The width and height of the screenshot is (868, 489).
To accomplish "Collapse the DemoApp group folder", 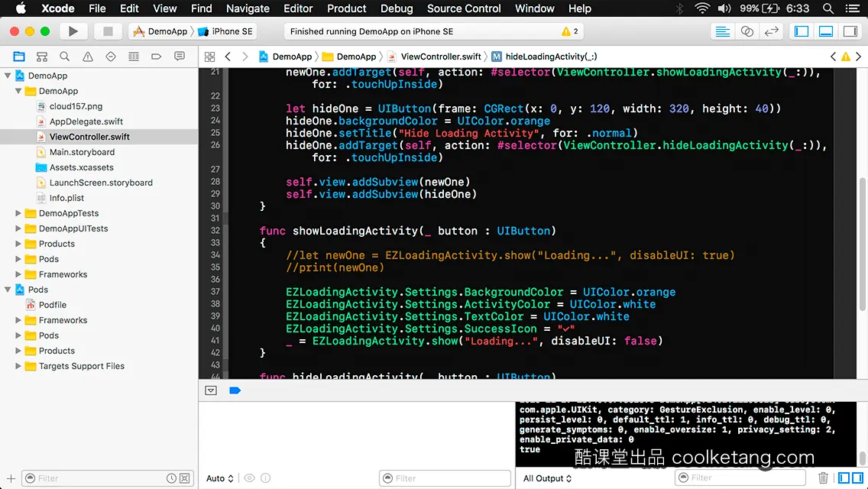I will (18, 91).
